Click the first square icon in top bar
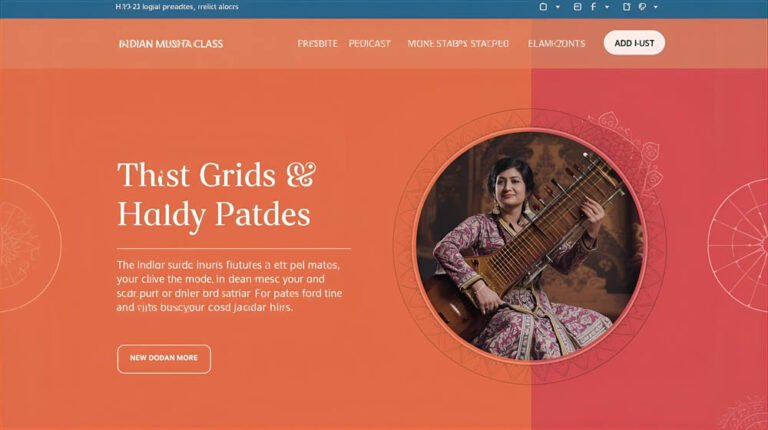Screen dimensions: 768x430 coord(543,7)
